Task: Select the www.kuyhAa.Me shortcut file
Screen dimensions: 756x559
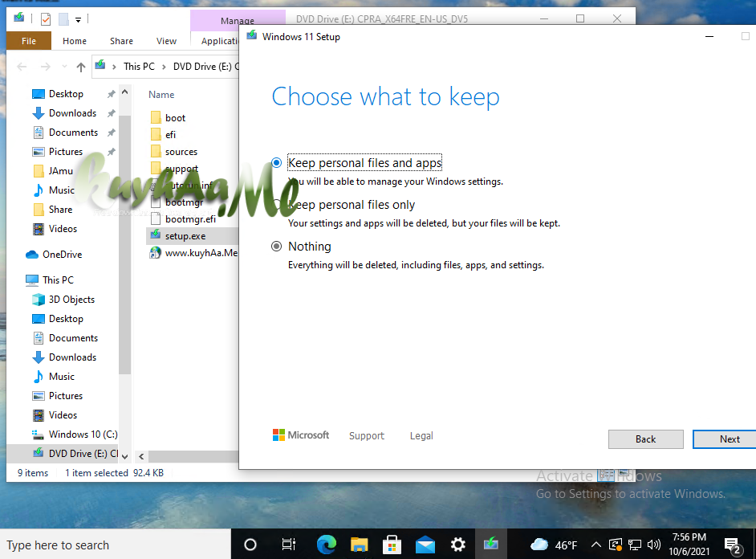Action: click(201, 253)
